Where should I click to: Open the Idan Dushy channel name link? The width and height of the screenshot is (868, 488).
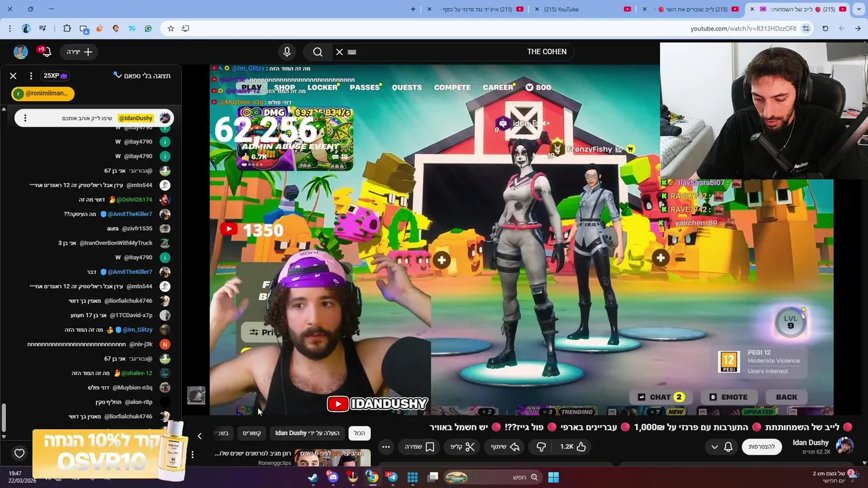(810, 443)
